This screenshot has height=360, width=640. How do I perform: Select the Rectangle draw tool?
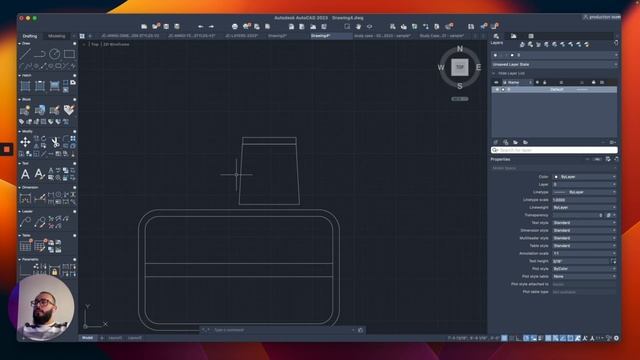(x=69, y=54)
